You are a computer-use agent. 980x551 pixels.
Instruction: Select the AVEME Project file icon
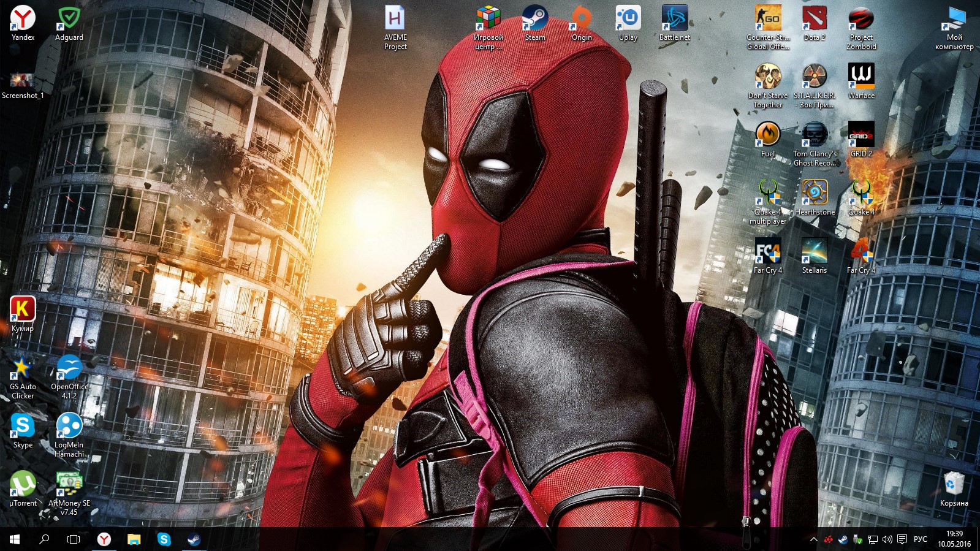[395, 28]
